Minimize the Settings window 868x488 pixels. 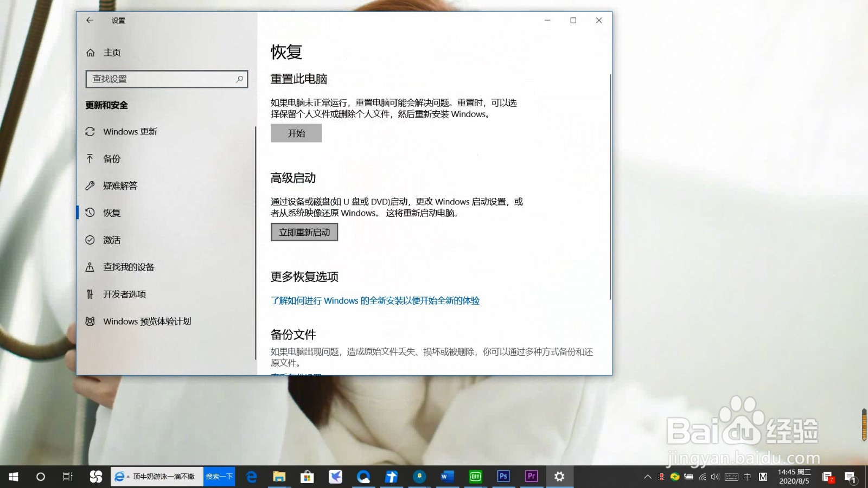click(547, 21)
